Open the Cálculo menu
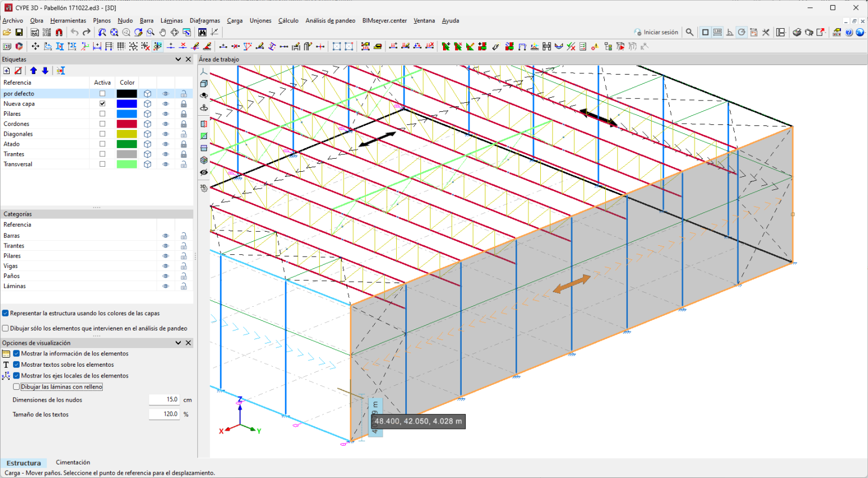 (x=288, y=21)
